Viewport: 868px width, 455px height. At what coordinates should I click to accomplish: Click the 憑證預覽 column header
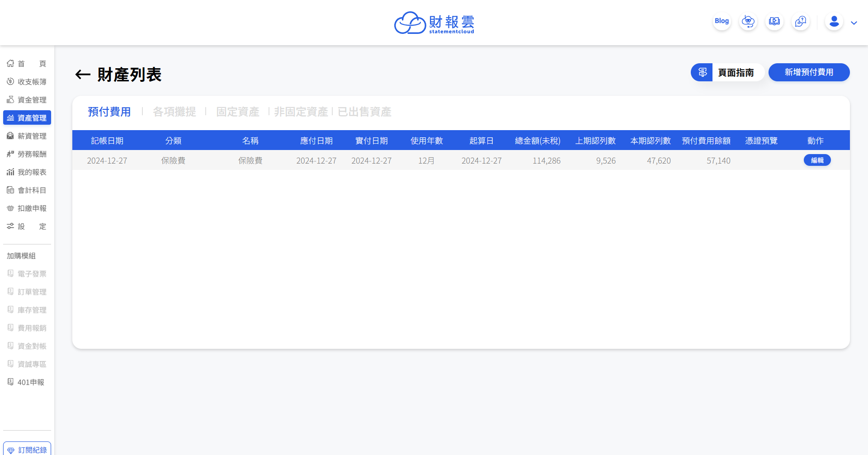coord(761,141)
